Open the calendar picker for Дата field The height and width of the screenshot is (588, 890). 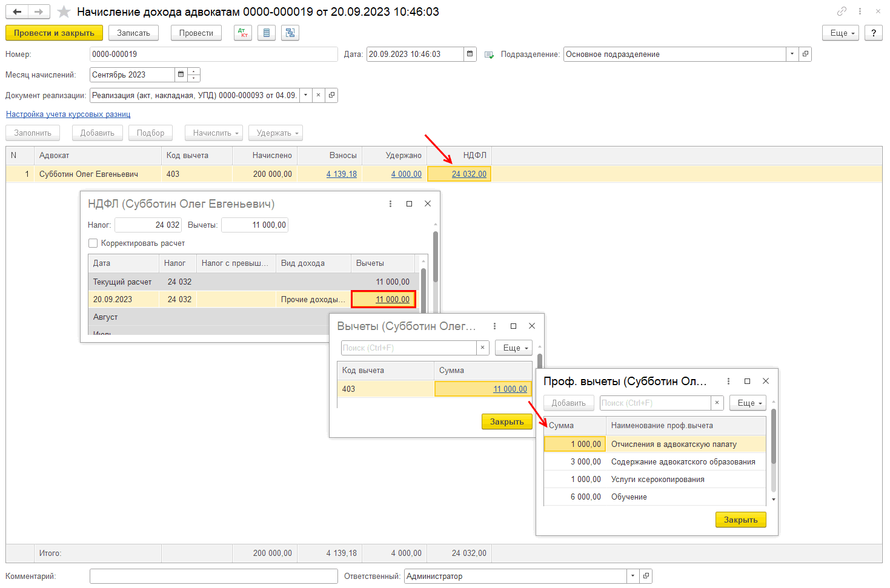[470, 55]
